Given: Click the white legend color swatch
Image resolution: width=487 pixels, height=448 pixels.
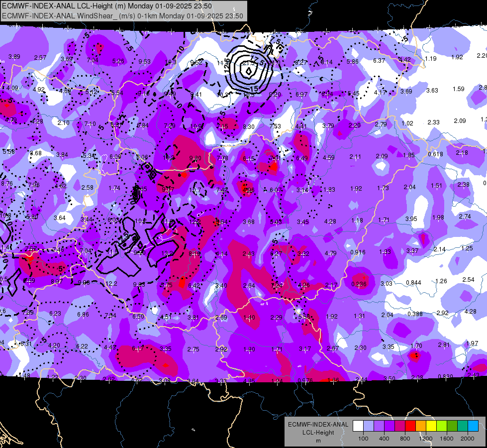Looking at the screenshot, I should [x=358, y=426].
